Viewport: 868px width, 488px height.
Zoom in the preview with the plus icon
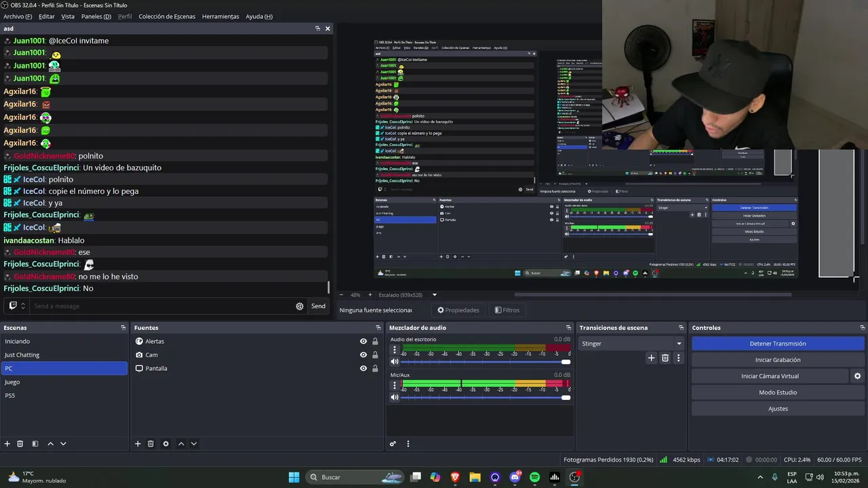(x=370, y=295)
